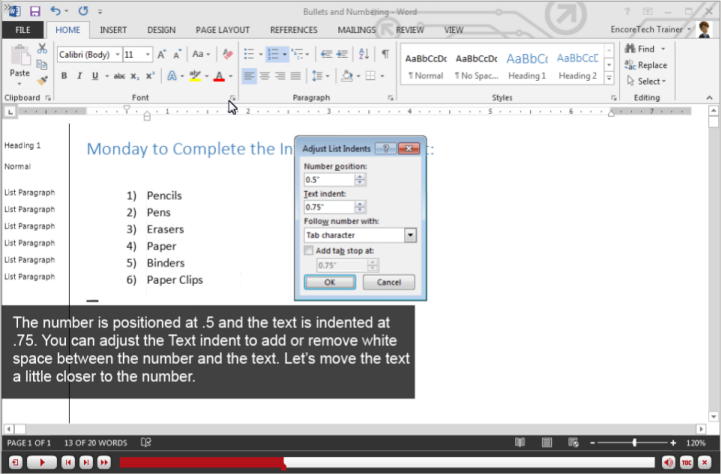Show paragraph marks with pilcrow icon
Screen dimensions: 721x474
385,54
